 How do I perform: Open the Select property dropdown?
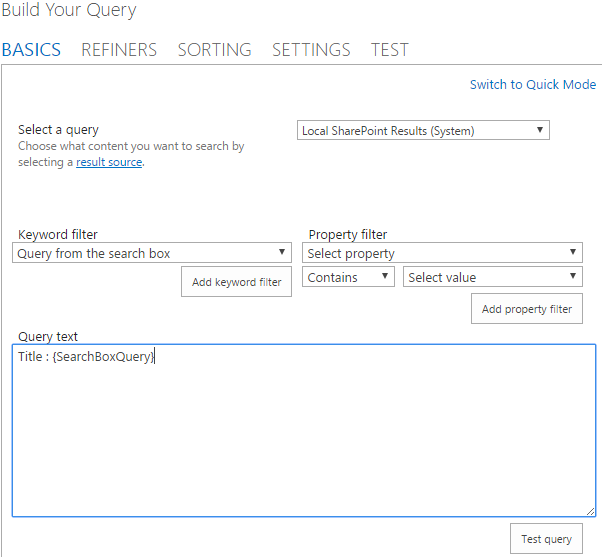442,253
